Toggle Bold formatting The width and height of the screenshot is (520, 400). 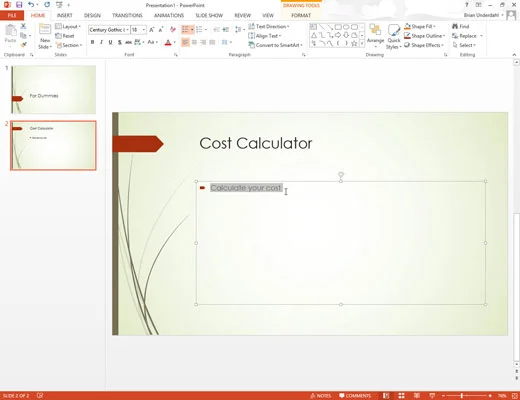pos(92,42)
